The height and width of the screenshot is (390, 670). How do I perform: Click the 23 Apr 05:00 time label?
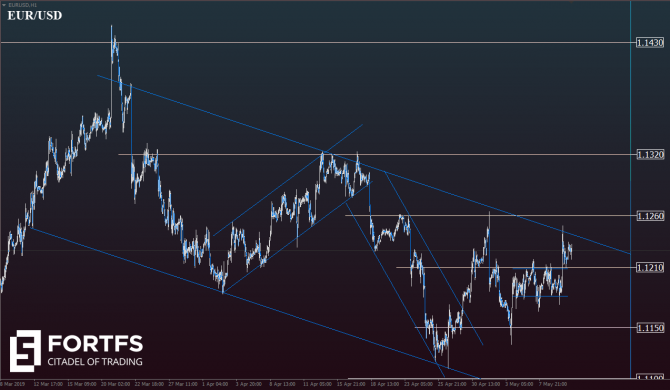coord(419,384)
